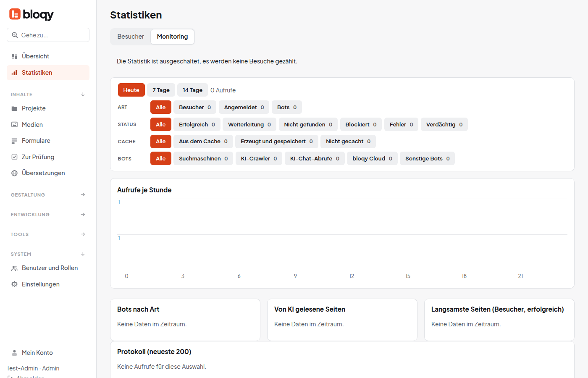Click the Statistiken bar chart icon
The width and height of the screenshot is (588, 378).
pyautogui.click(x=14, y=73)
